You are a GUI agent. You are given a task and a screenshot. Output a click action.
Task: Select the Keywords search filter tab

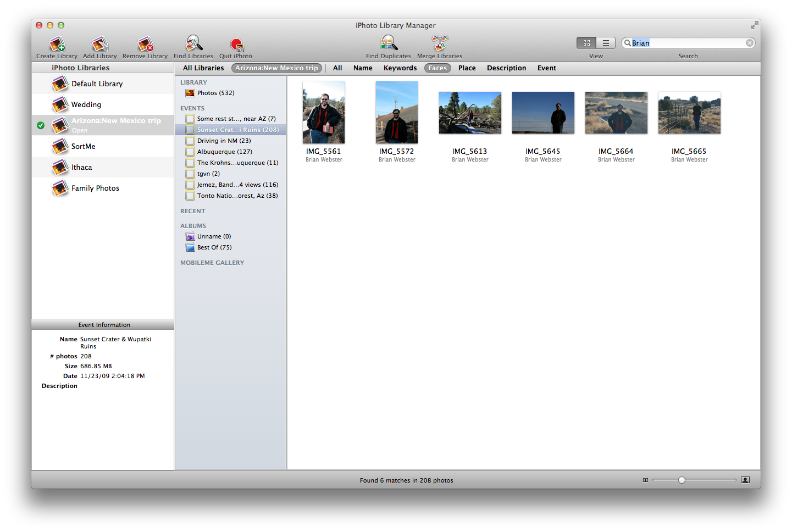tap(400, 68)
